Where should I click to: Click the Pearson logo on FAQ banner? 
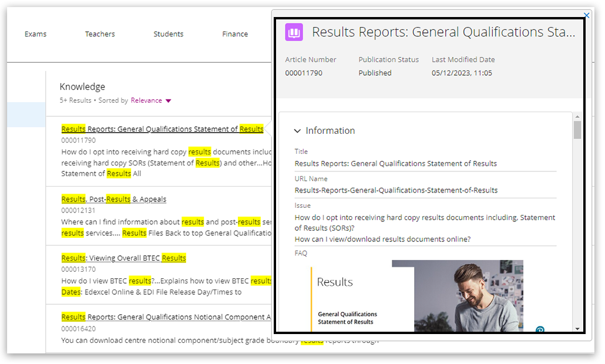point(540,331)
